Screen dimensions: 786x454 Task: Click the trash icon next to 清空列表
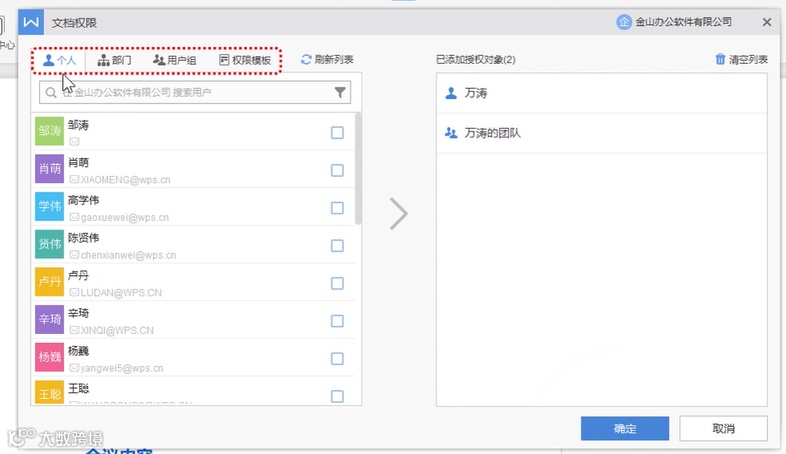(720, 60)
